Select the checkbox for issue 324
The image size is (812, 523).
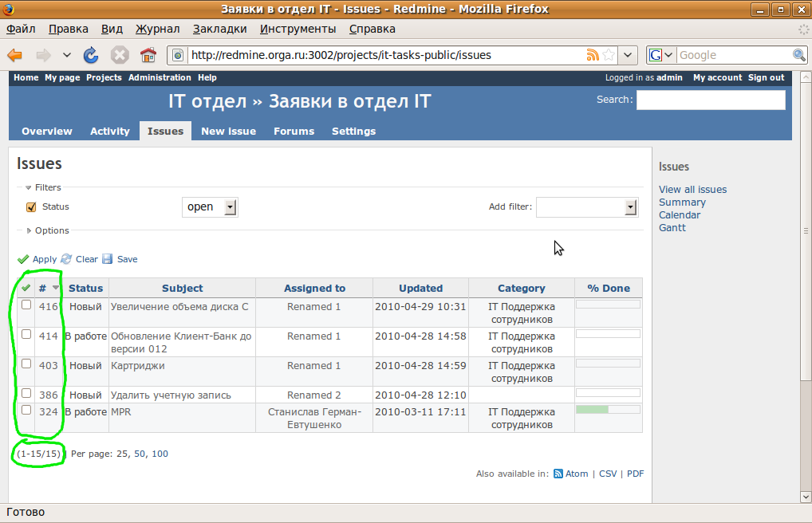point(26,410)
